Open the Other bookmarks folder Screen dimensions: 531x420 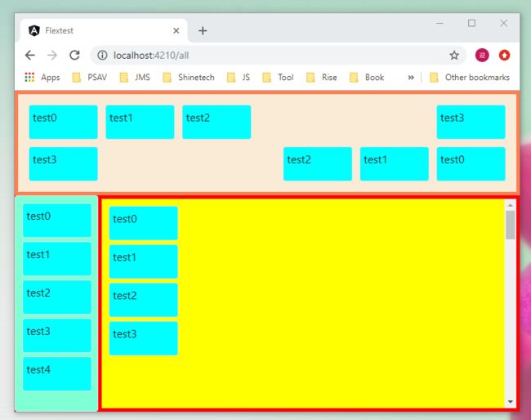pyautogui.click(x=470, y=78)
